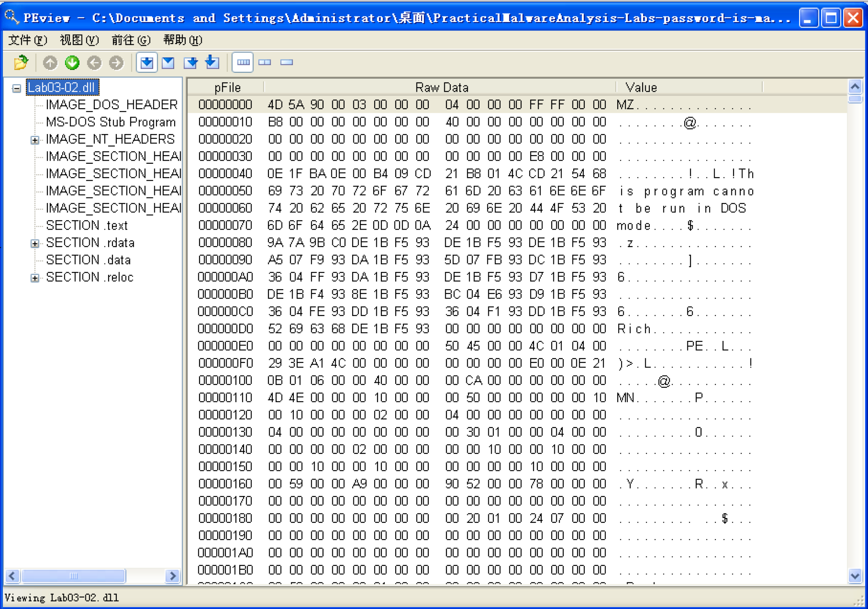This screenshot has height=609, width=868.
Task: Click offset 000000E0 PE signature row
Action: tap(518, 346)
